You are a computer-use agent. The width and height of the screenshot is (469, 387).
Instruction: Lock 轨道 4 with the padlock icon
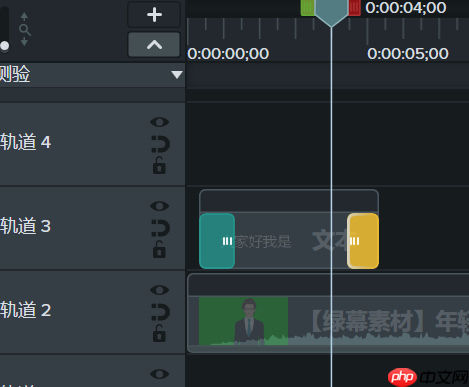pos(159,166)
